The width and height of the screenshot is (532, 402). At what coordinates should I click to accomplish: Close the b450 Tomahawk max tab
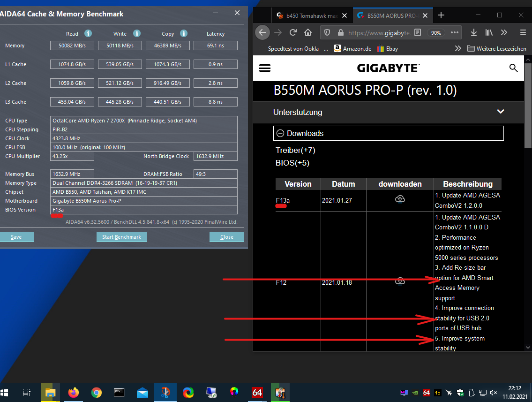tap(345, 15)
